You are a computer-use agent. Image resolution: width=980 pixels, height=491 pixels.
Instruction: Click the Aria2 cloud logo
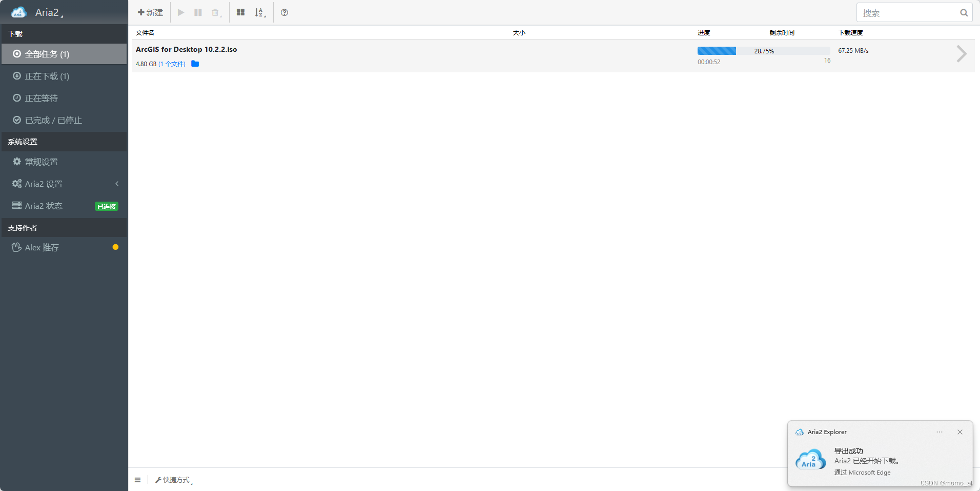pyautogui.click(x=19, y=12)
